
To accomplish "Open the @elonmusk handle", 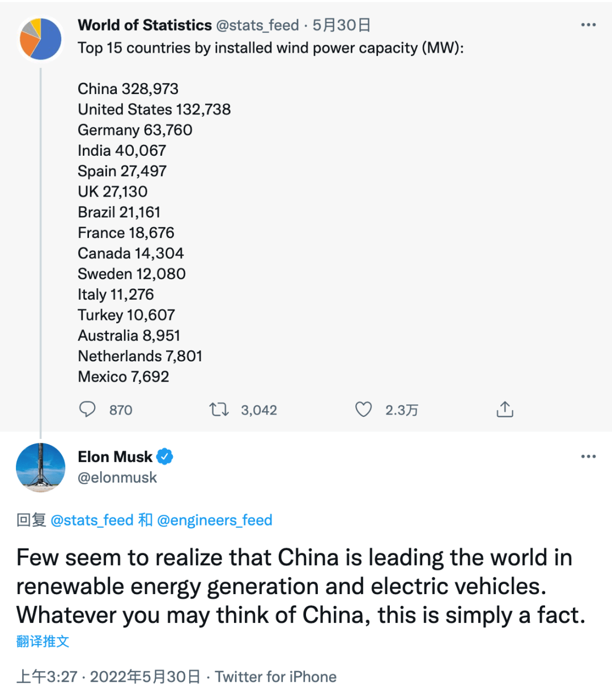I will tap(117, 477).
